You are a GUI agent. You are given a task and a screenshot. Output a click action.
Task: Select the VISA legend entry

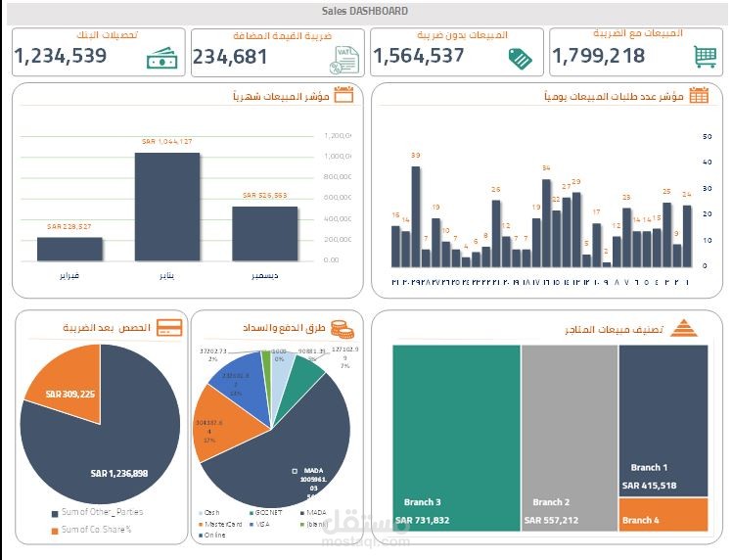(260, 524)
